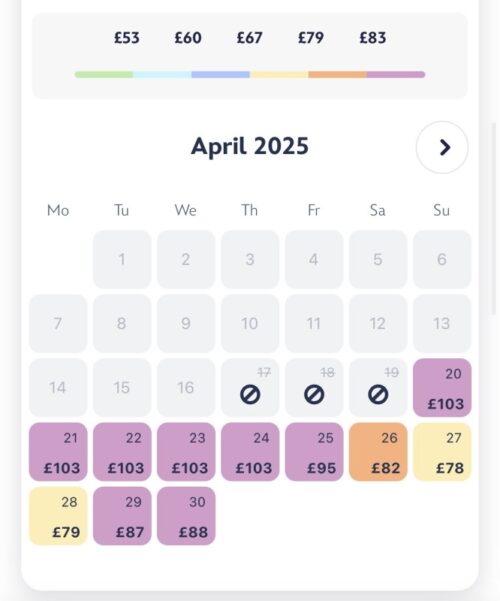Select Thursday April 24 at £103
Image resolution: width=500 pixels, height=601 pixels.
pyautogui.click(x=250, y=452)
